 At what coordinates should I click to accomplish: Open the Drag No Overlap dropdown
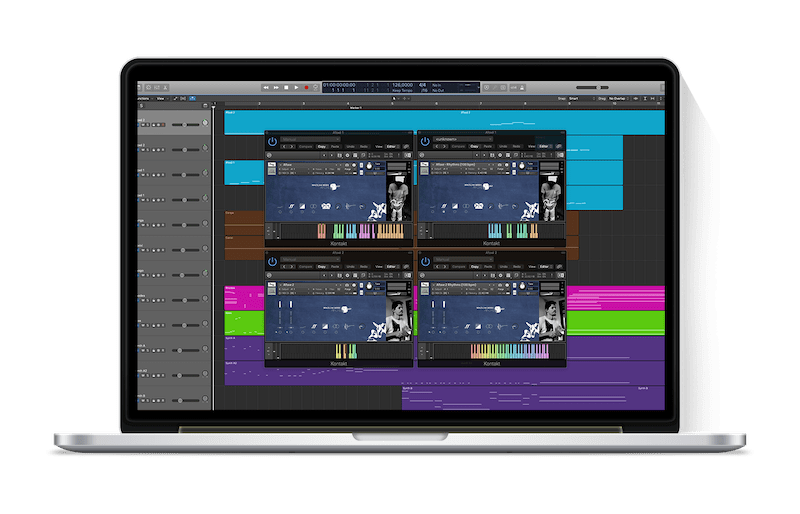pos(618,98)
